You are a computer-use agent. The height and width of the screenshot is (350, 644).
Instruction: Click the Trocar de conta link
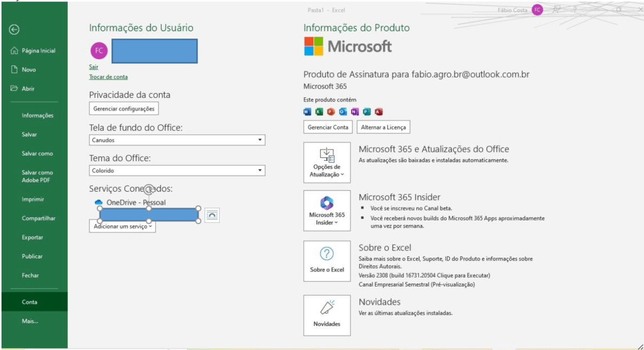[108, 77]
